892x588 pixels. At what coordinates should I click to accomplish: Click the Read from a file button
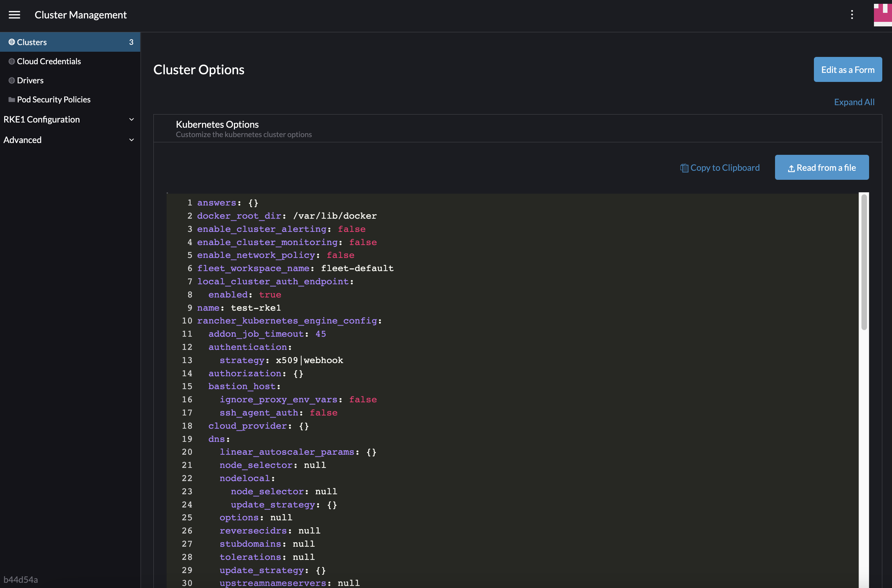(x=822, y=167)
